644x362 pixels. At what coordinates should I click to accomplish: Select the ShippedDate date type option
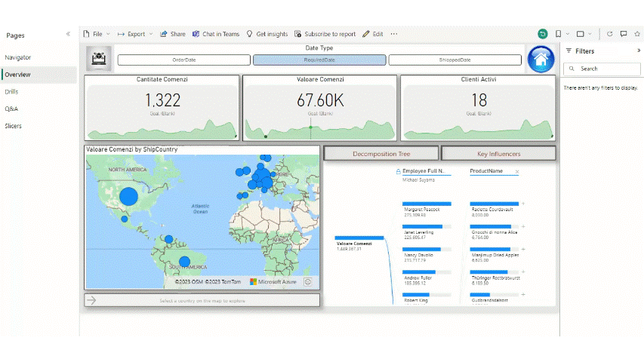click(x=454, y=60)
